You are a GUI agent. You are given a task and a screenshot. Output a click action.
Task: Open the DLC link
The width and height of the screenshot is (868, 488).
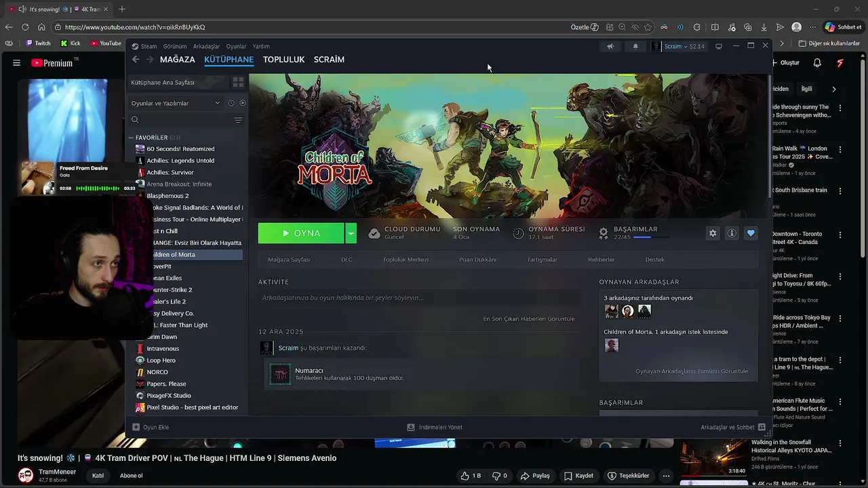click(x=347, y=260)
